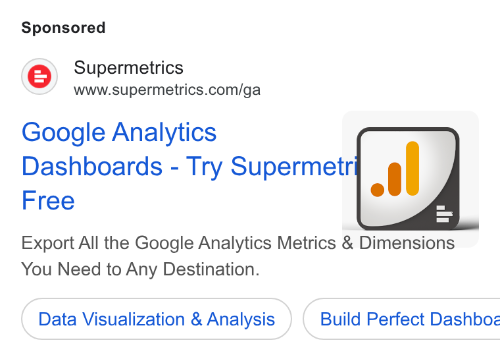Open the Build Perfect Dashboards sitelink chip
The height and width of the screenshot is (361, 500).
point(402,319)
